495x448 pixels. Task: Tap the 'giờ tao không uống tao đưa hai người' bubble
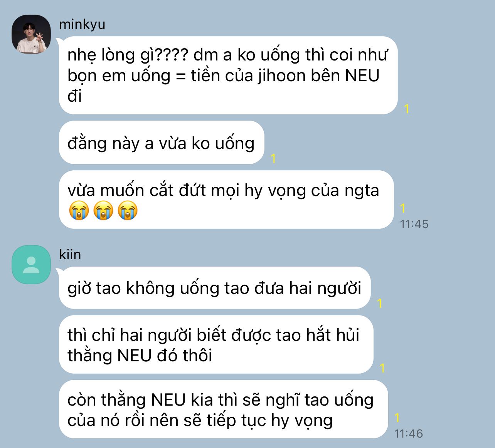pos(215,288)
